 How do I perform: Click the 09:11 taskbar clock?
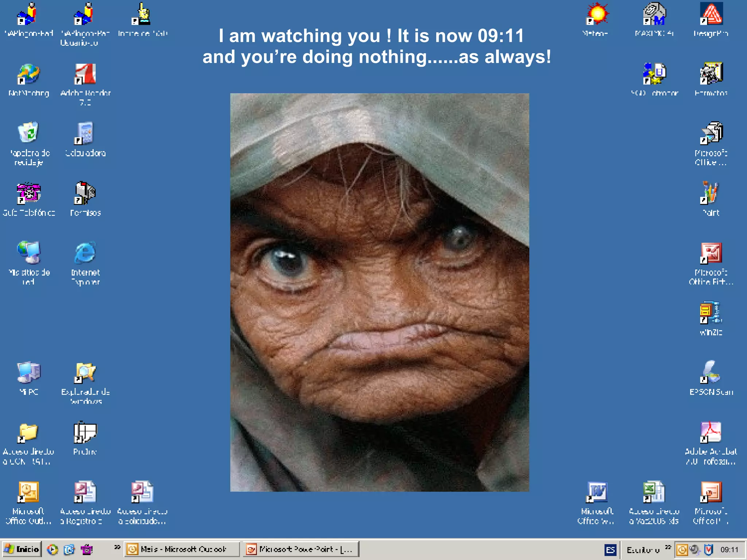click(729, 549)
